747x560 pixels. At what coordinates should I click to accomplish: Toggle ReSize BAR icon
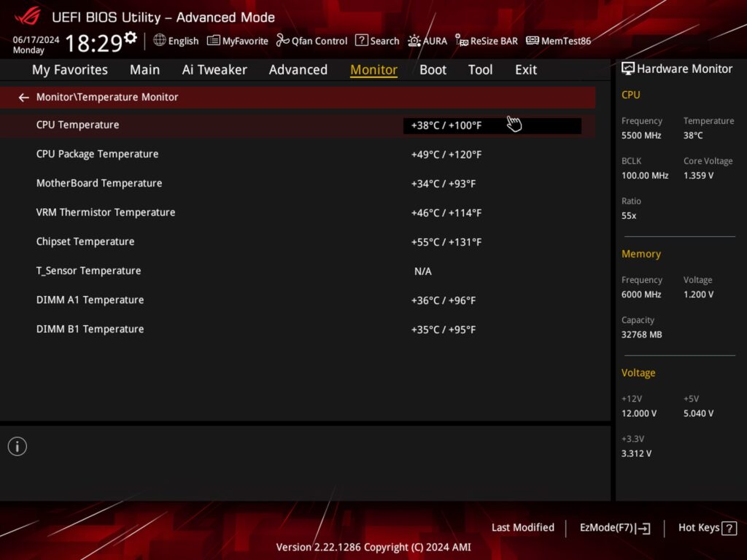pyautogui.click(x=461, y=41)
